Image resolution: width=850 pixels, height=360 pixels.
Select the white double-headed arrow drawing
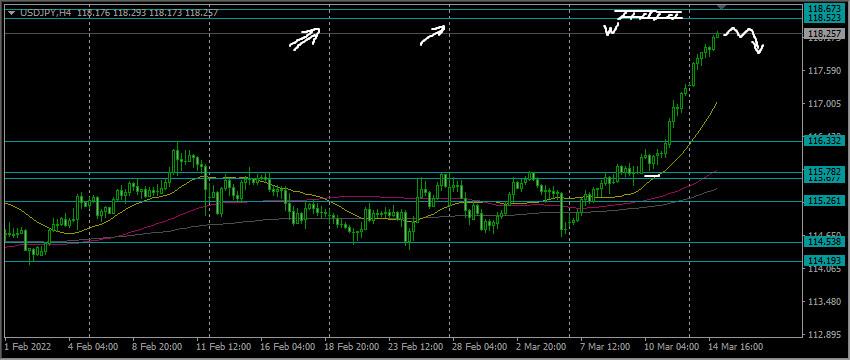(305, 40)
